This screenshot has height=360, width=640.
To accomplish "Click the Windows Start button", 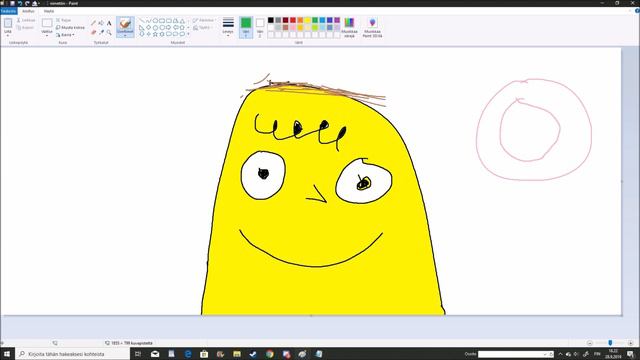I will [7, 354].
